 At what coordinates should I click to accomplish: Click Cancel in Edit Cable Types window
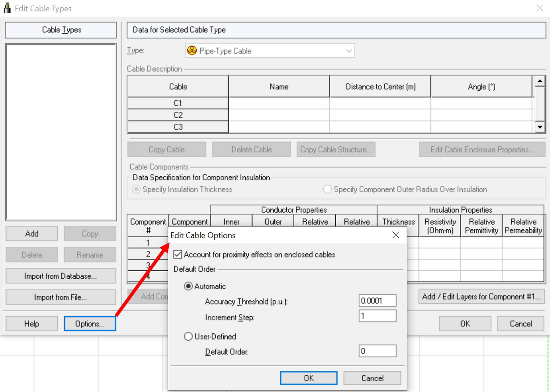point(521,324)
